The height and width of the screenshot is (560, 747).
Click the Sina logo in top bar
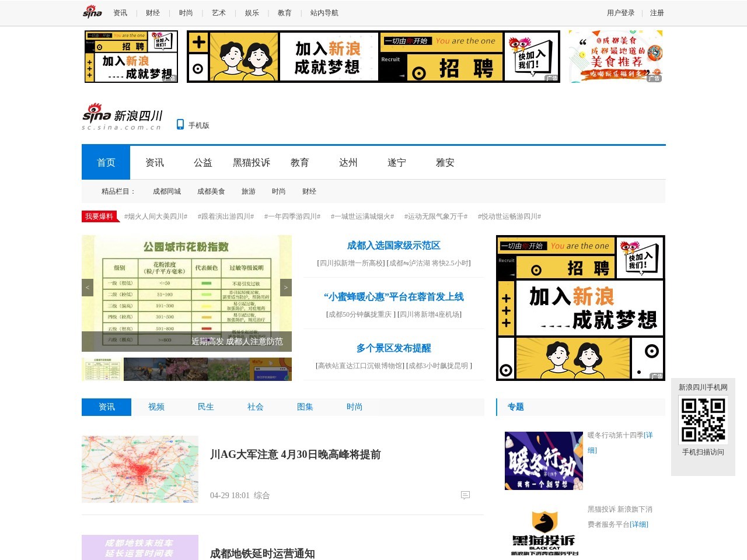(92, 12)
